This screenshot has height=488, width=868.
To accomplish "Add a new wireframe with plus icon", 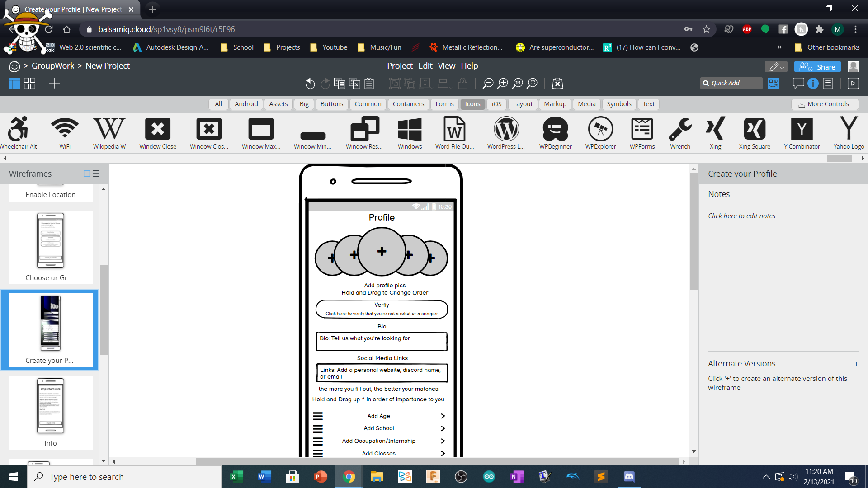I will tap(54, 84).
